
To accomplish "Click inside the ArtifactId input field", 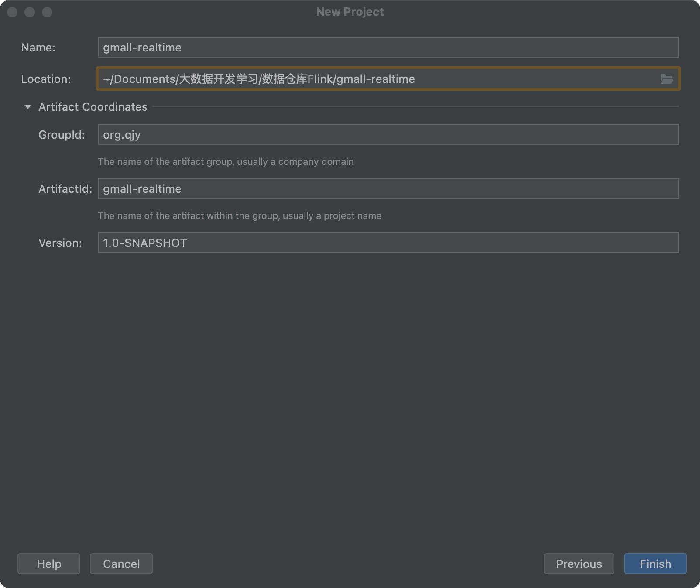I will 388,189.
